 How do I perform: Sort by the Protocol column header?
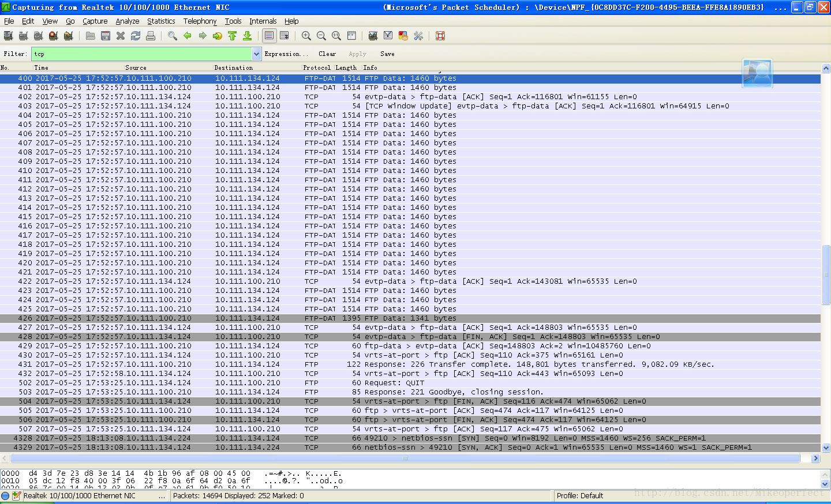(x=317, y=67)
